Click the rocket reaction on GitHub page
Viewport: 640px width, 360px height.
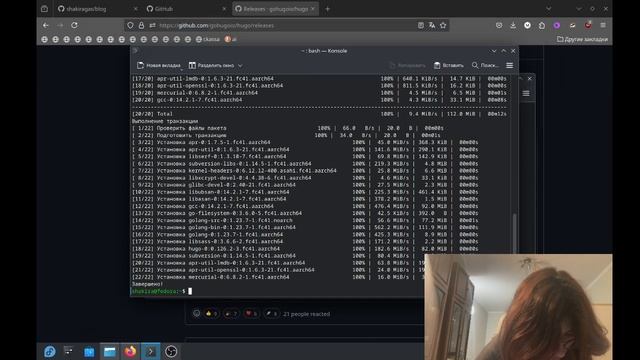pos(271,313)
